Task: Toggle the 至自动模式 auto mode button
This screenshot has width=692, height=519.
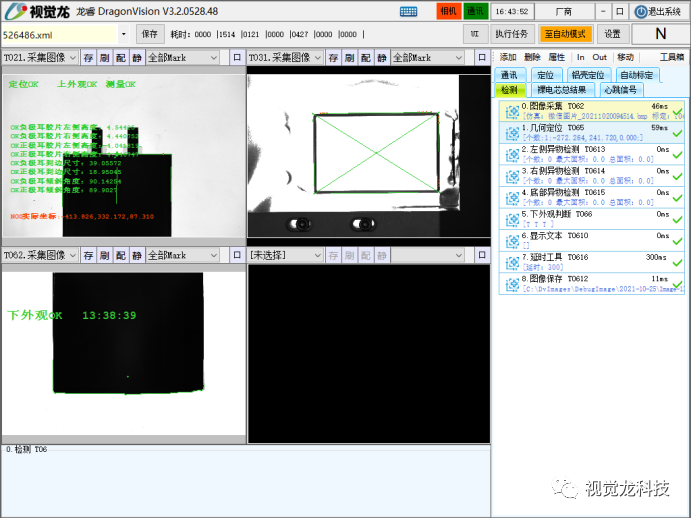Action: 567,34
